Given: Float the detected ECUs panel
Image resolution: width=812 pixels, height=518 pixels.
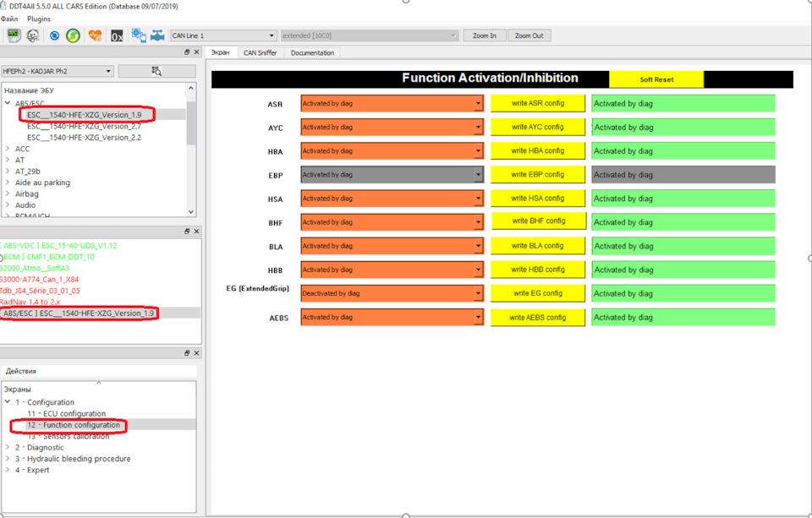Looking at the screenshot, I should pyautogui.click(x=187, y=232).
